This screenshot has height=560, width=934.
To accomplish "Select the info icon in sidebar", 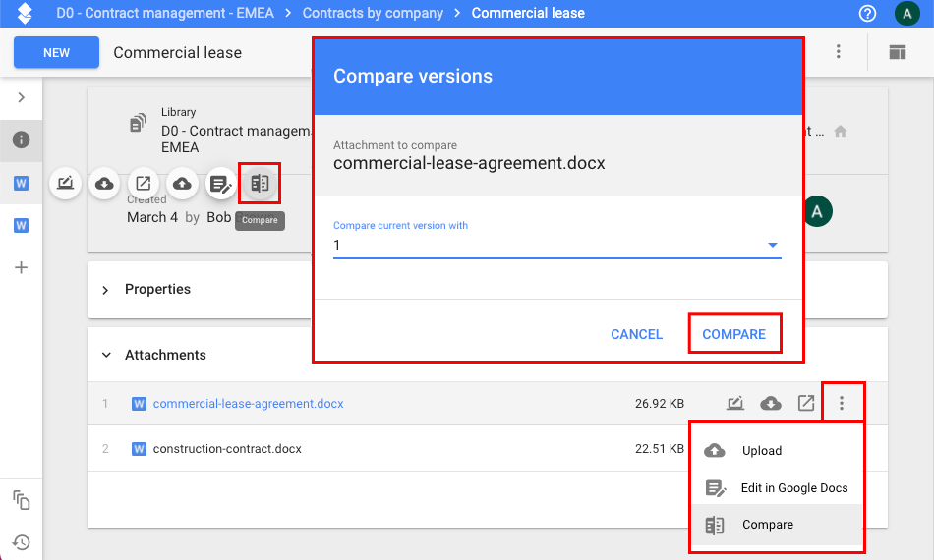I will tap(21, 140).
